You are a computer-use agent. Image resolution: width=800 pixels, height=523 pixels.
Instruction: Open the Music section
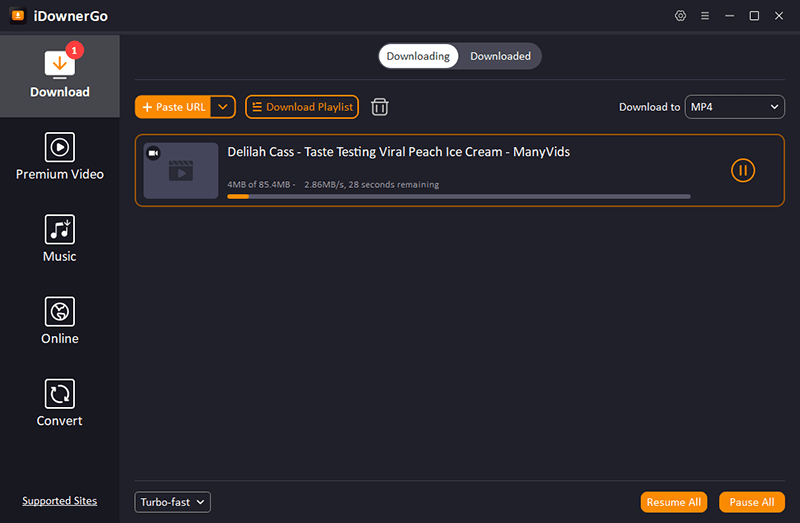point(60,239)
